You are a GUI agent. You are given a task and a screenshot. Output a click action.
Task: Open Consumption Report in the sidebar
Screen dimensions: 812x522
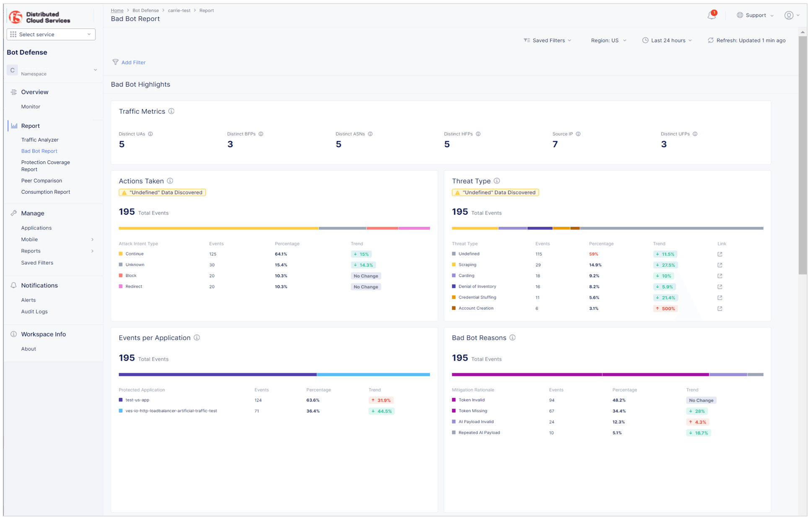46,192
